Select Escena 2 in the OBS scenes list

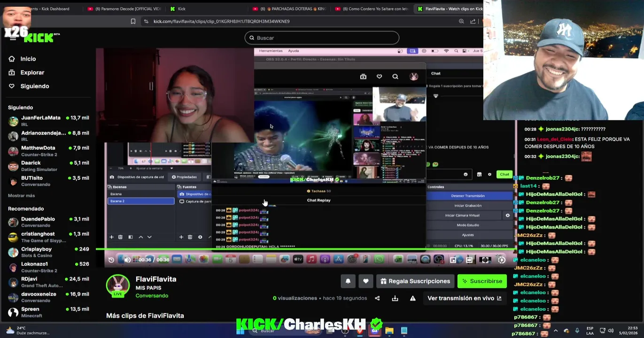[x=141, y=201]
